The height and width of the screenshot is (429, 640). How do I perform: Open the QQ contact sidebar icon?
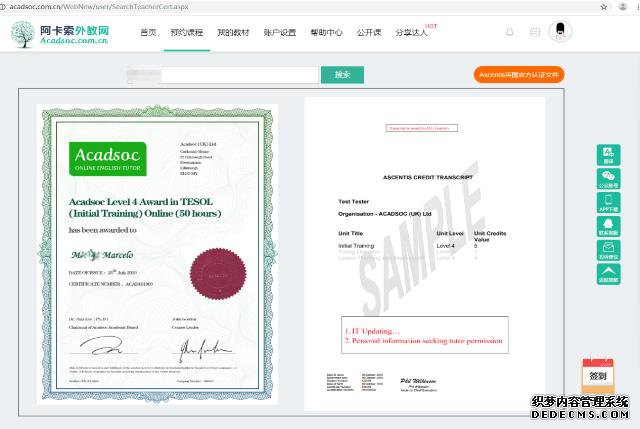pyautogui.click(x=609, y=226)
